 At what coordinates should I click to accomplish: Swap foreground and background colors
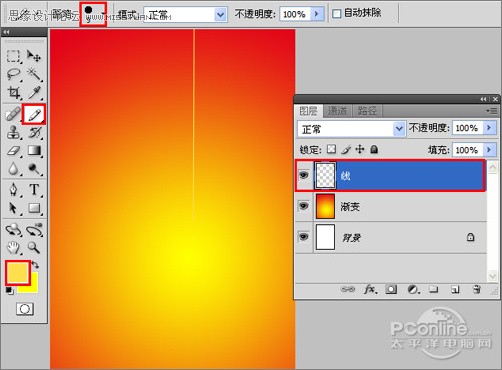pos(35,265)
